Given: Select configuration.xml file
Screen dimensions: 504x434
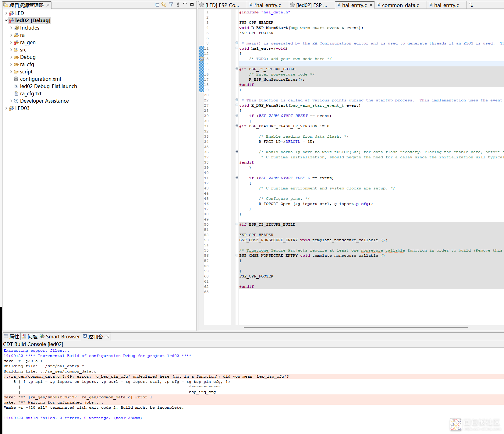Looking at the screenshot, I should pos(40,79).
